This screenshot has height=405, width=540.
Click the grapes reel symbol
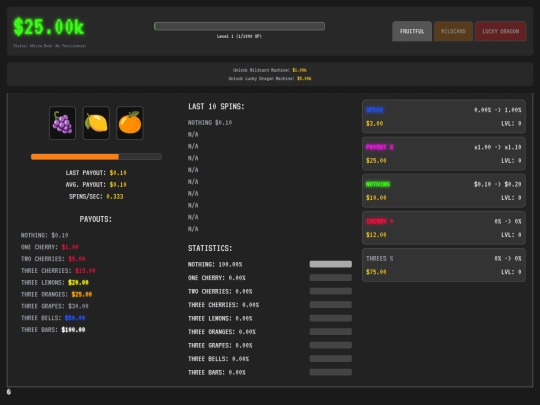point(62,123)
